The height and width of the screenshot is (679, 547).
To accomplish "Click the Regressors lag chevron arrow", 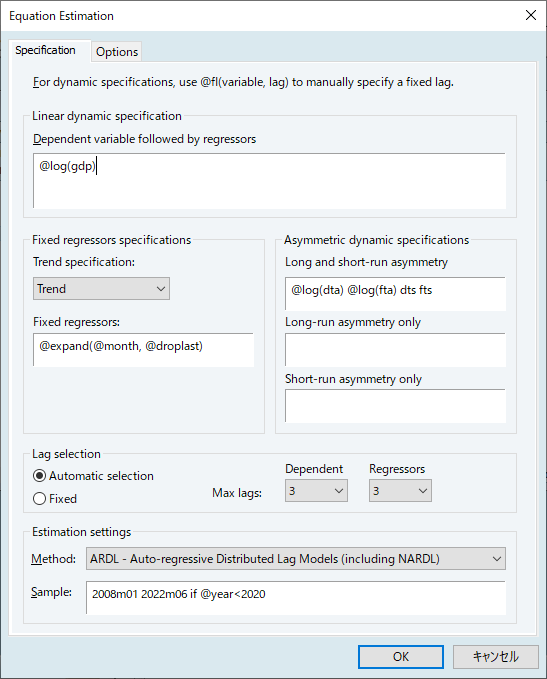I will pyautogui.click(x=423, y=491).
